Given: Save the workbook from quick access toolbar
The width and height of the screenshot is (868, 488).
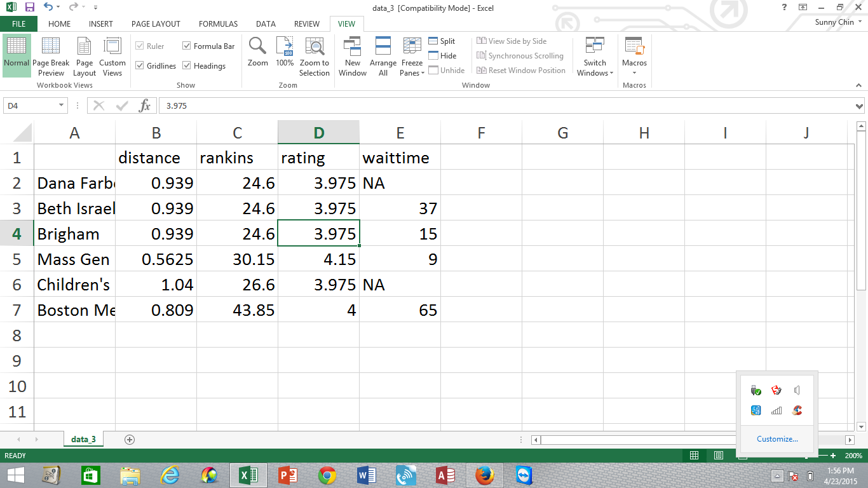Looking at the screenshot, I should [30, 7].
